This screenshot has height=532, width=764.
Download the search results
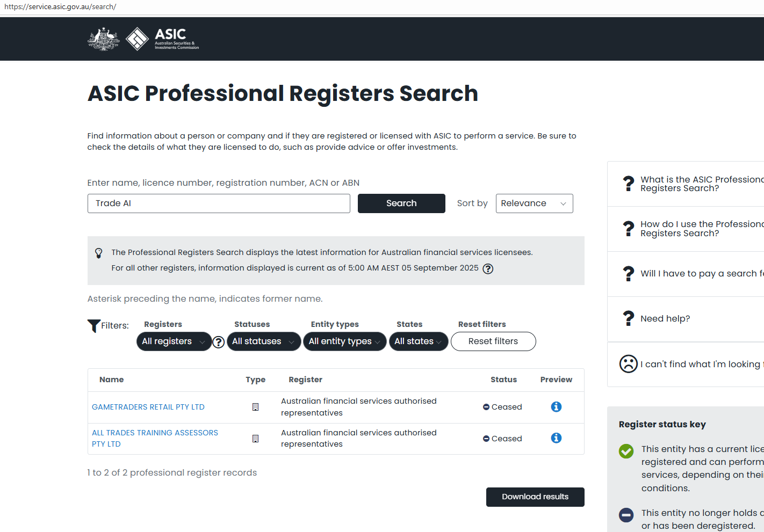[x=535, y=497]
